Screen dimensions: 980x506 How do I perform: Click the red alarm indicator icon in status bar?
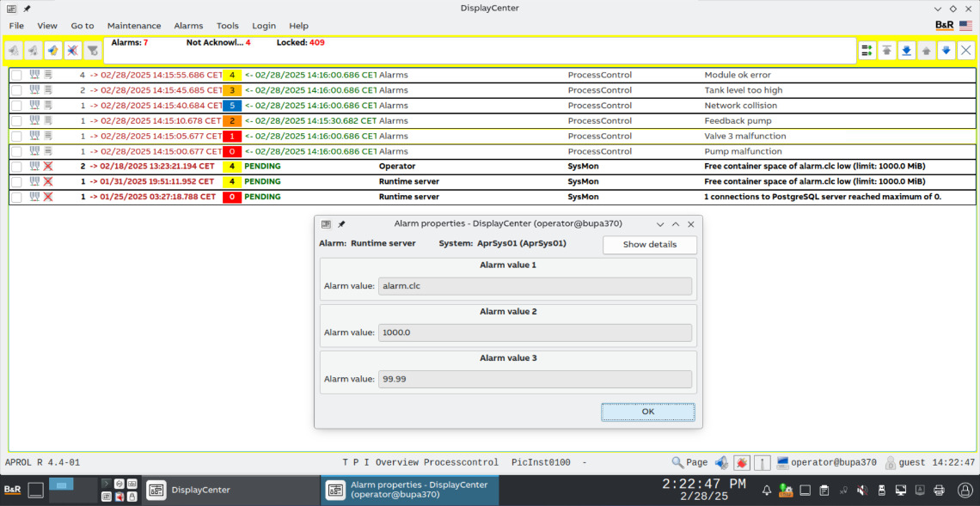[x=742, y=462]
